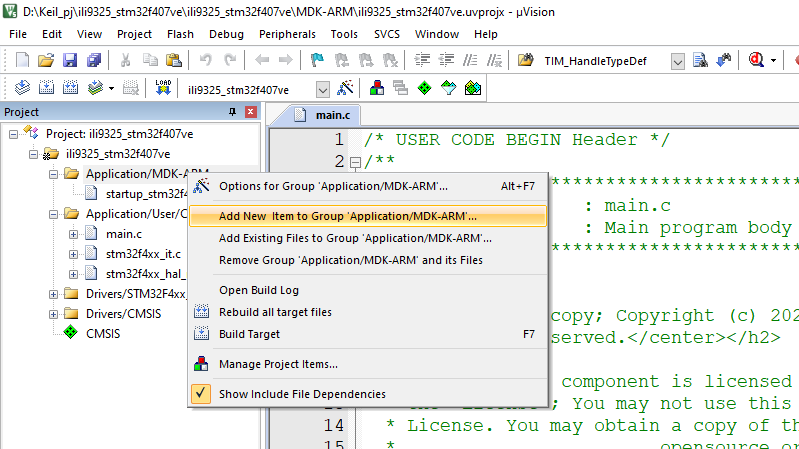Navigate forwards with right arrow icon
The width and height of the screenshot is (799, 449).
[285, 60]
